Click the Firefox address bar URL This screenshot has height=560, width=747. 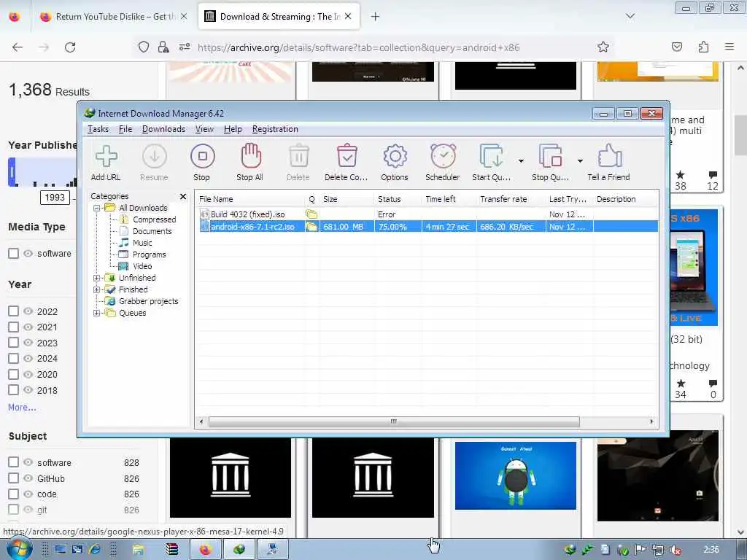358,47
